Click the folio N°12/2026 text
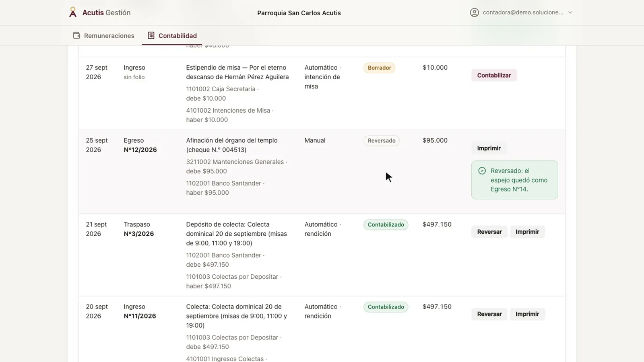The height and width of the screenshot is (362, 644). pyautogui.click(x=140, y=150)
